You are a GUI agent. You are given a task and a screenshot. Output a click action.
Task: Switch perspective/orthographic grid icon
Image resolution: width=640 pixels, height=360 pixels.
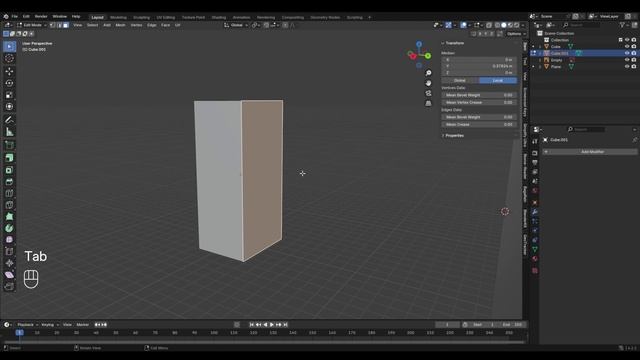(x=428, y=104)
